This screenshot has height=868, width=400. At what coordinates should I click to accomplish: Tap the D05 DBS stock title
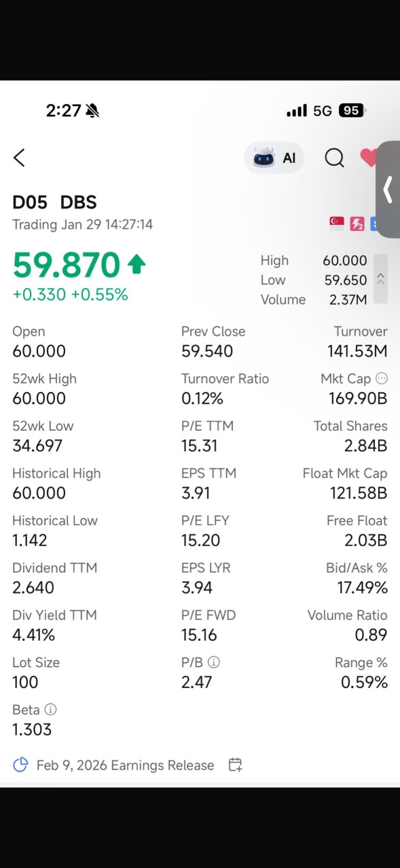click(54, 202)
